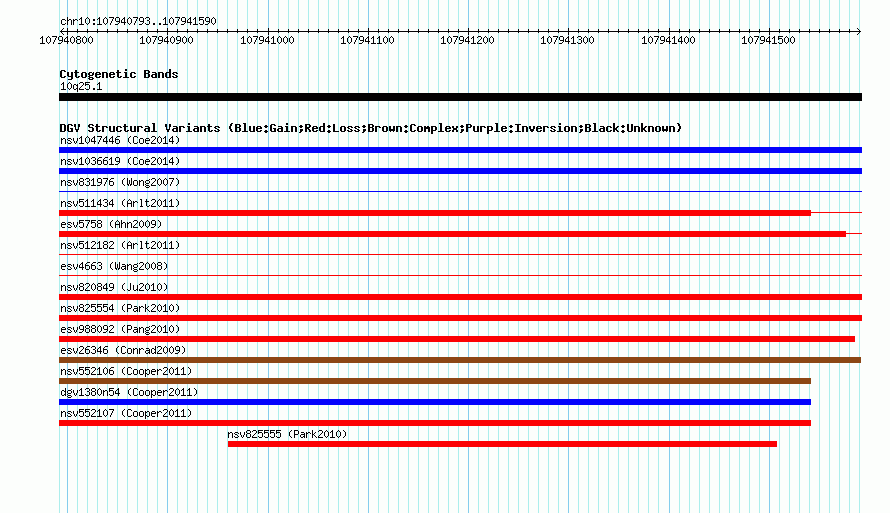
Task: Select variant label nsv552107 (Cooper2011)
Action: [126, 413]
